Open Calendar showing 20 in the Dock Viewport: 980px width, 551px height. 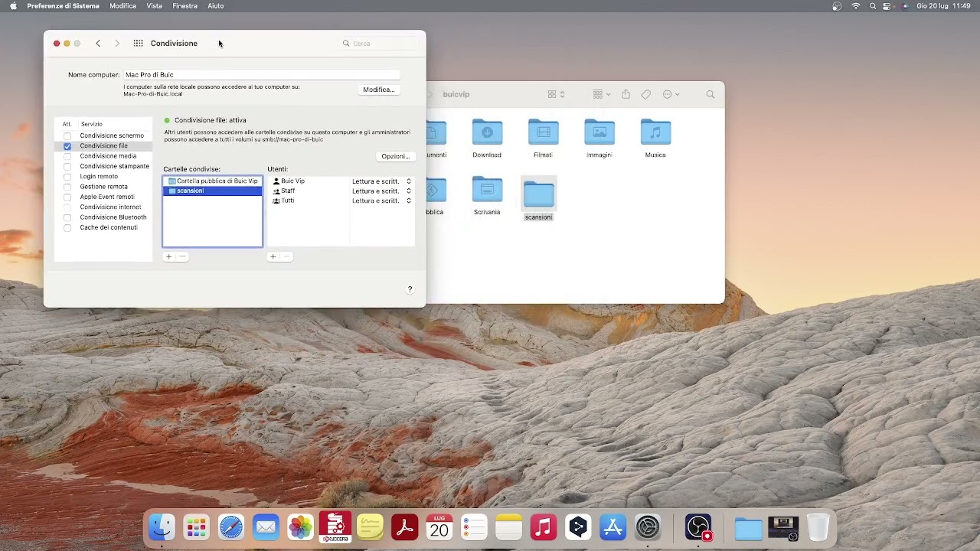click(439, 527)
